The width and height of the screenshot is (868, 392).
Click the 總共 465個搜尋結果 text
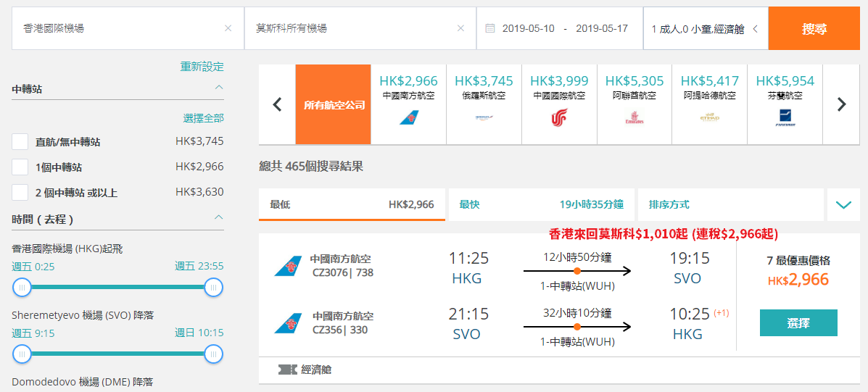[x=311, y=166]
